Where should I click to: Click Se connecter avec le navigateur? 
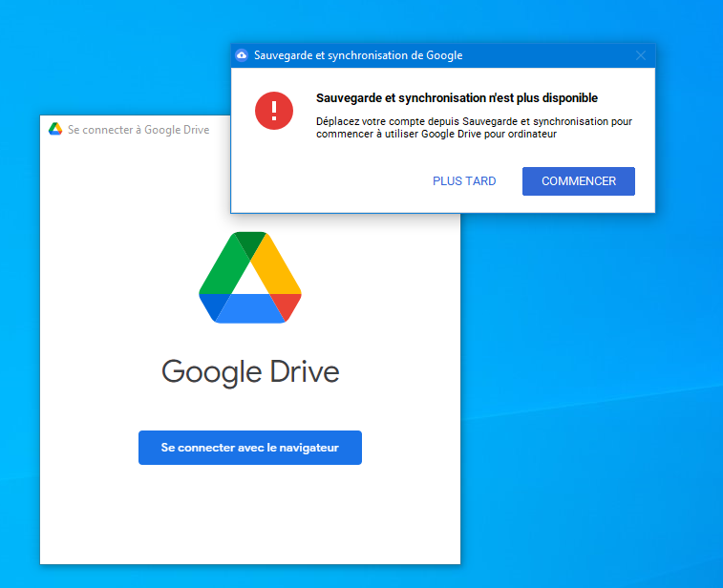(x=250, y=448)
